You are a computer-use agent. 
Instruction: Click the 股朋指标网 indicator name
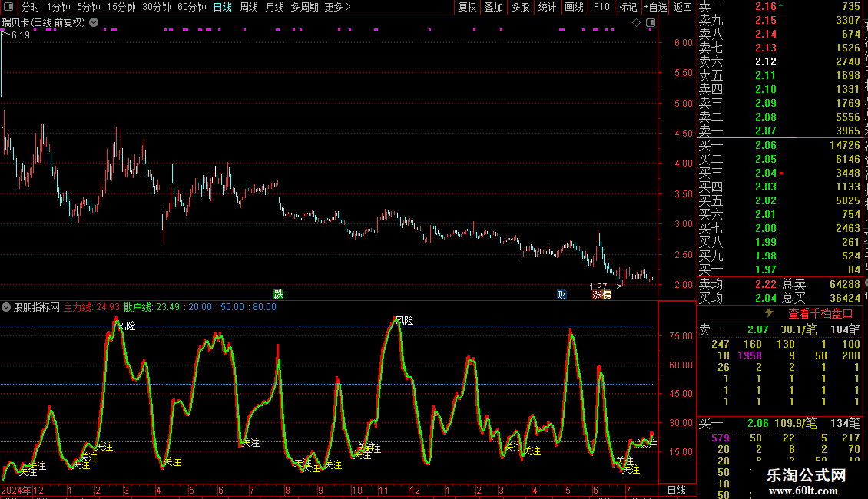37,307
